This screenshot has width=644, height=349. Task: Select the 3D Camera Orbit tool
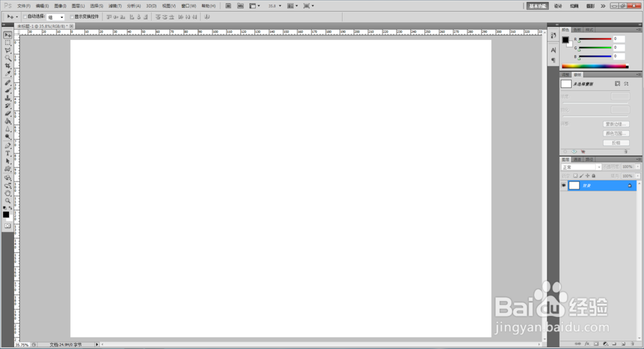click(7, 185)
